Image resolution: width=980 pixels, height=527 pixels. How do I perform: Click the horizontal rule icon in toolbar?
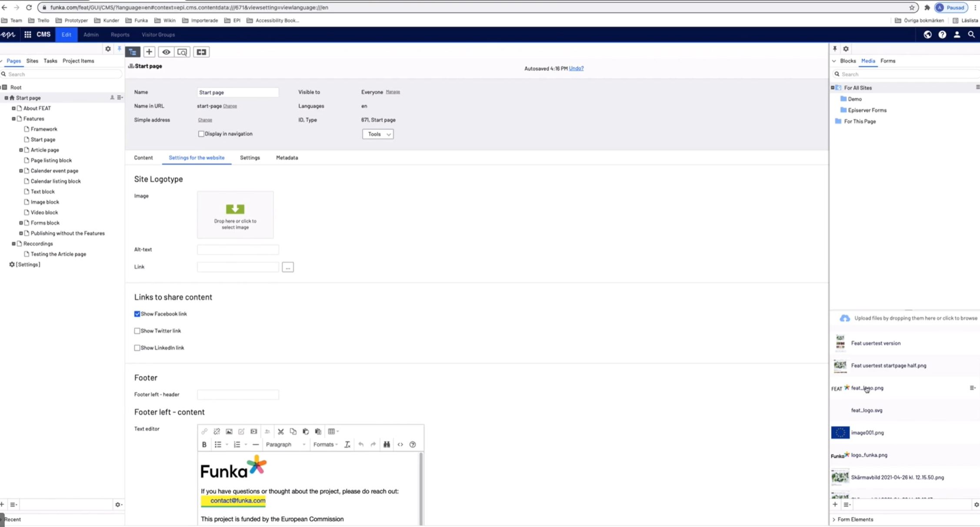coord(255,444)
